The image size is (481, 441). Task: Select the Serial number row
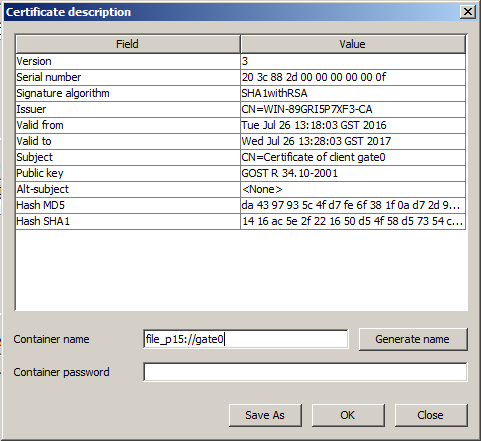click(240, 77)
